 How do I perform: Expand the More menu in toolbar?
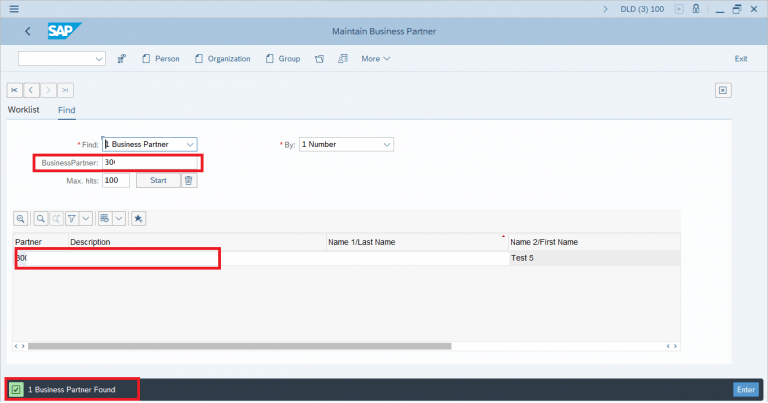click(375, 59)
